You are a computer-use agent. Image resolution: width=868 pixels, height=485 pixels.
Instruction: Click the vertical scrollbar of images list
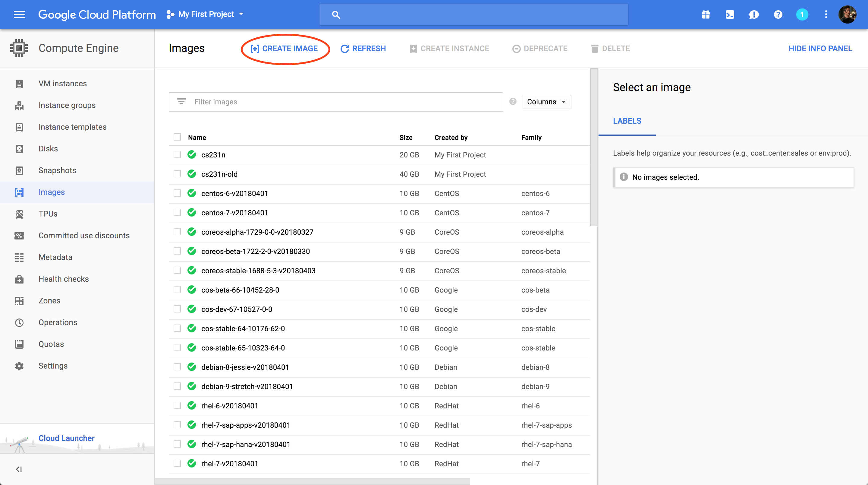593,147
